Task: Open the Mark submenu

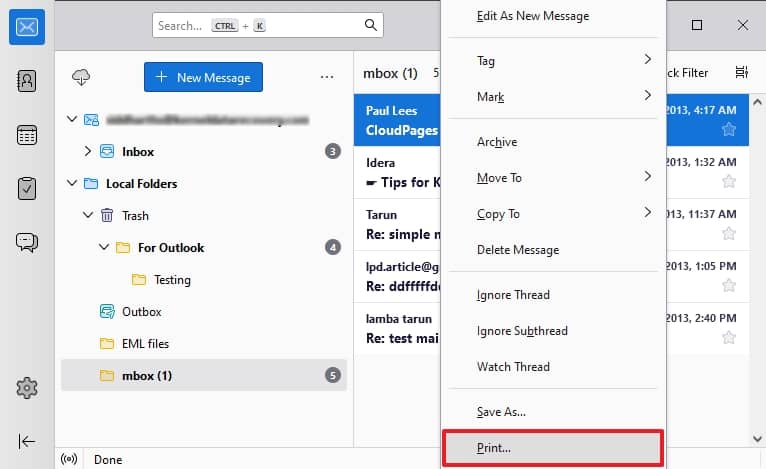Action: click(x=553, y=96)
